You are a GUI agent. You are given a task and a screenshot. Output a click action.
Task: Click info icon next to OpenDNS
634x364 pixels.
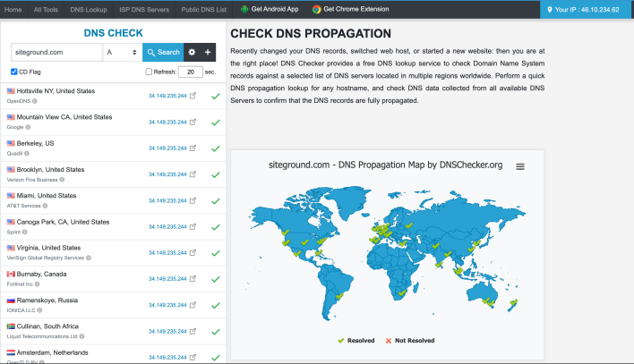pyautogui.click(x=35, y=101)
